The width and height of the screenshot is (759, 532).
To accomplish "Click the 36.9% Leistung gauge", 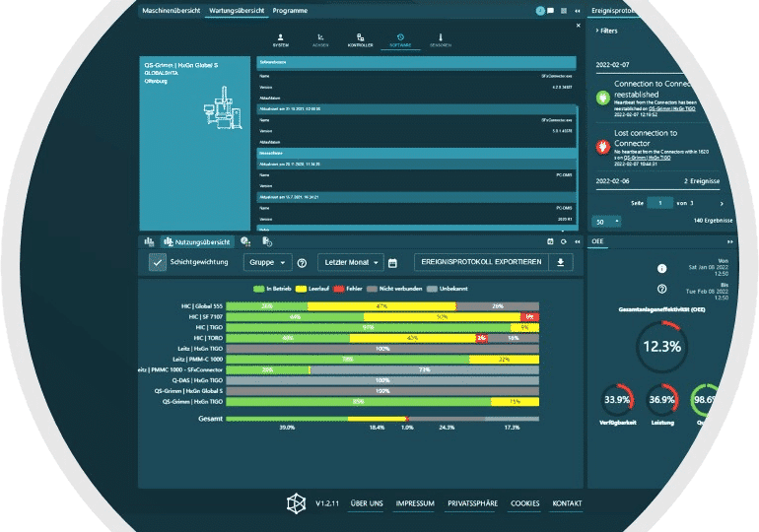I will tap(661, 400).
